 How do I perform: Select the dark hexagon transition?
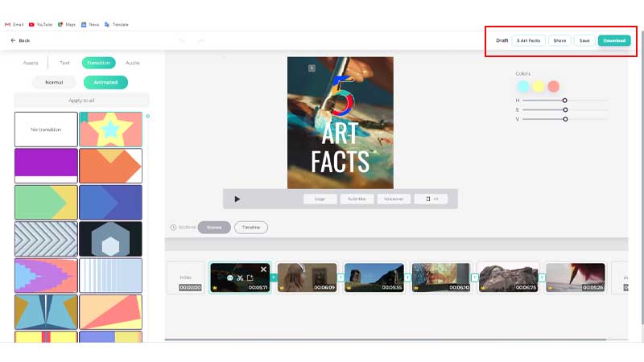(110, 239)
